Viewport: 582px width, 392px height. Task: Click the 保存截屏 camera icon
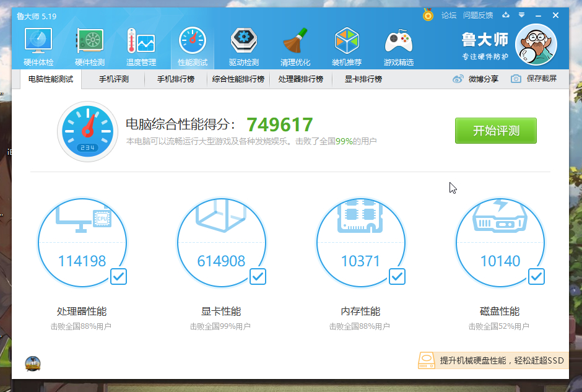click(x=516, y=79)
